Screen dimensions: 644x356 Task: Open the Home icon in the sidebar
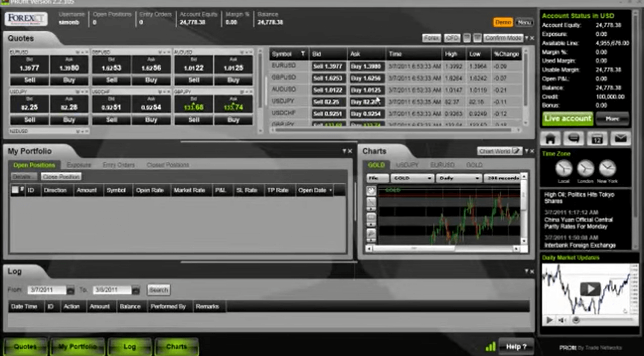[x=550, y=138]
